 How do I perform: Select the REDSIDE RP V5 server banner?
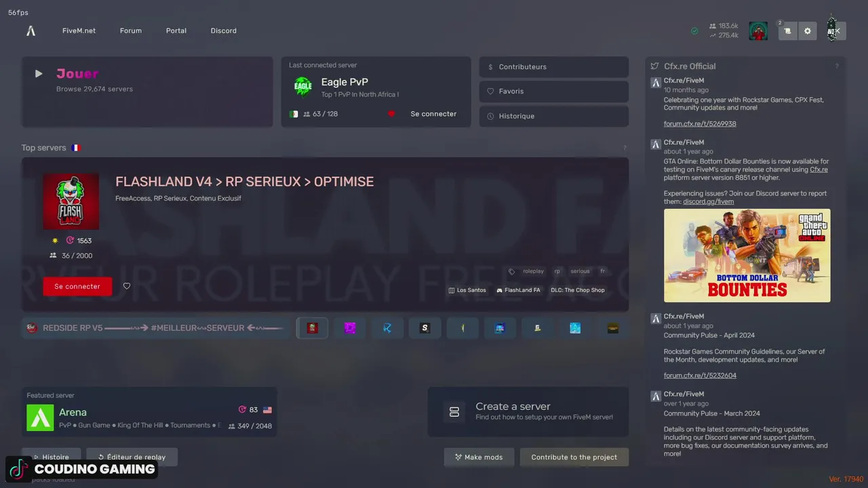click(156, 328)
